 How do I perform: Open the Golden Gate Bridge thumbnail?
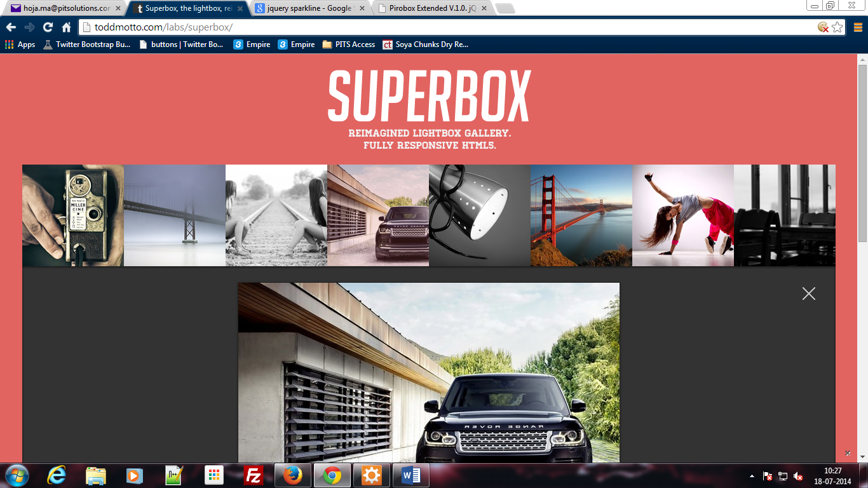(x=581, y=215)
